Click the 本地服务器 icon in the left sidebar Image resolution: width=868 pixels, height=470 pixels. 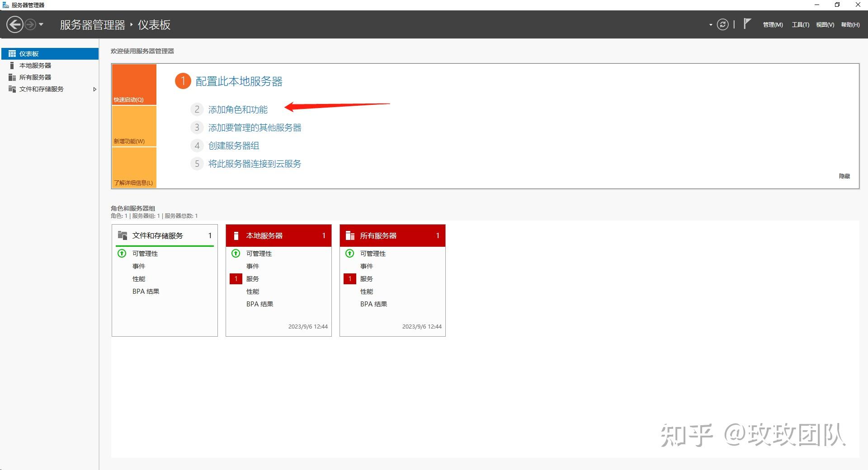(12, 65)
